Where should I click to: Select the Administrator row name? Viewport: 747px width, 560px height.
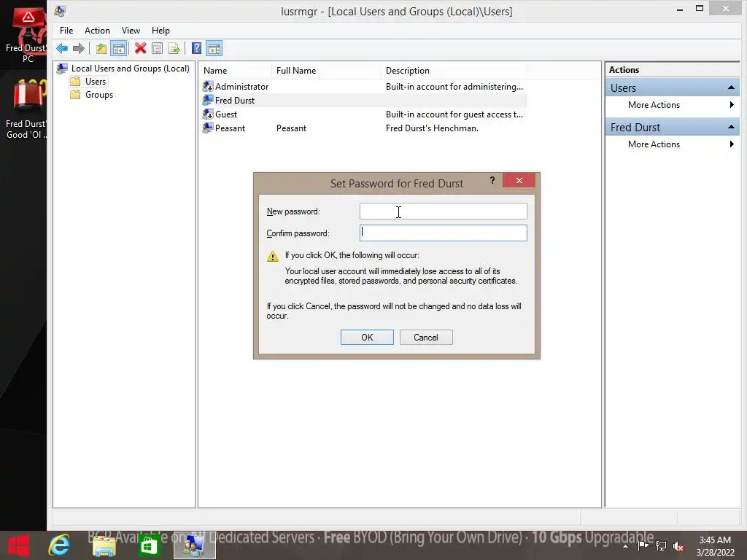pyautogui.click(x=242, y=87)
